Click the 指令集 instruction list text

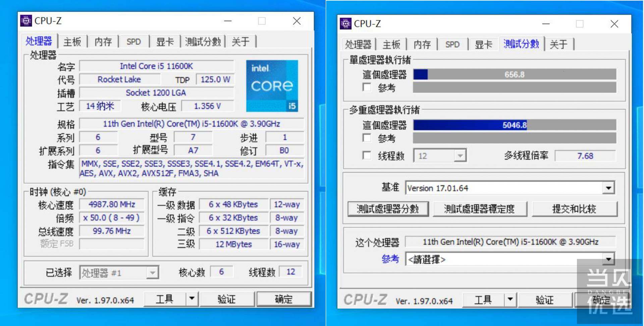click(192, 168)
